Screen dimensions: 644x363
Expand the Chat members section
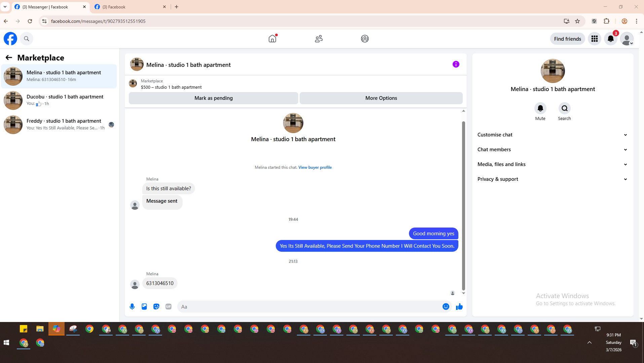click(553, 150)
